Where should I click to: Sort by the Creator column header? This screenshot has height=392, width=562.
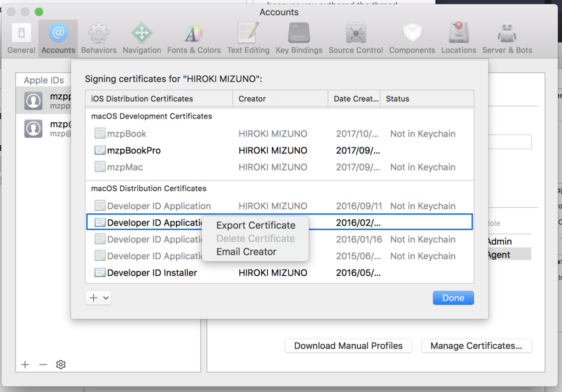click(280, 99)
